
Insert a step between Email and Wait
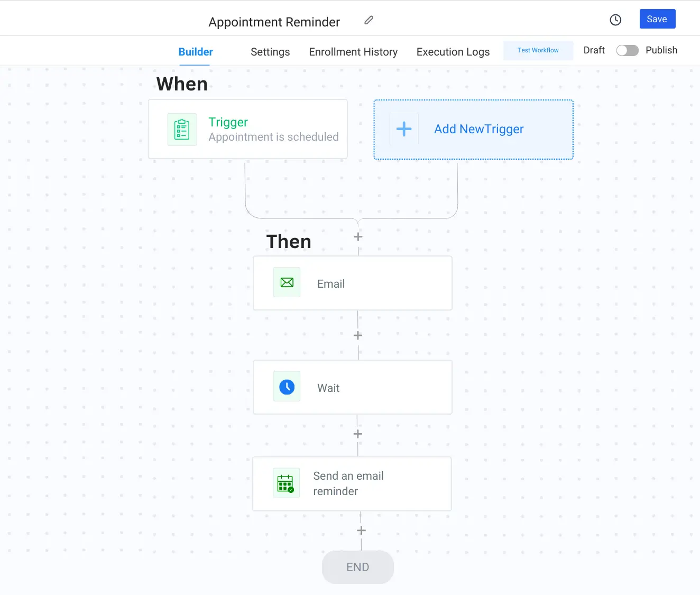click(358, 335)
